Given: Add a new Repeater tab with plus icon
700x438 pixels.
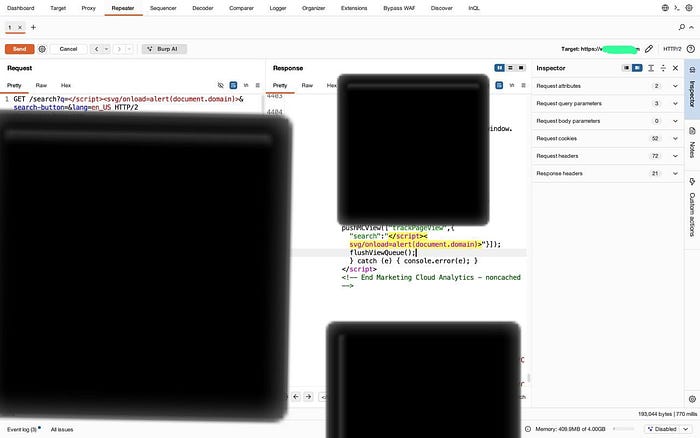Looking at the screenshot, I should click(33, 27).
